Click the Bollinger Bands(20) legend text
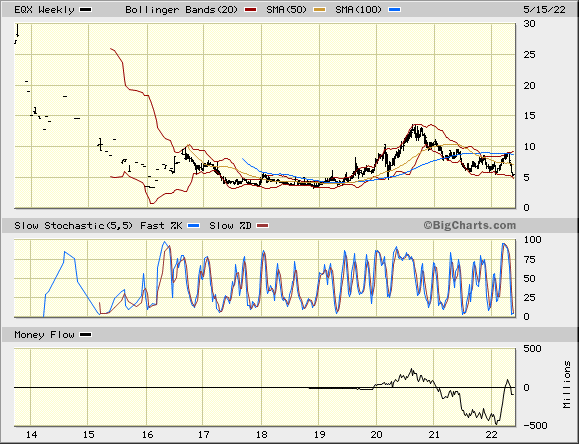The height and width of the screenshot is (444, 579). 181,10
